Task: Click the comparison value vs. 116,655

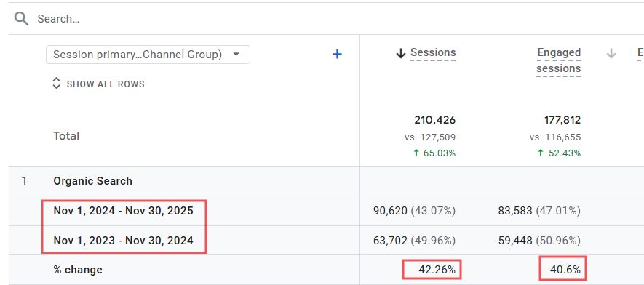Action: 555,137
